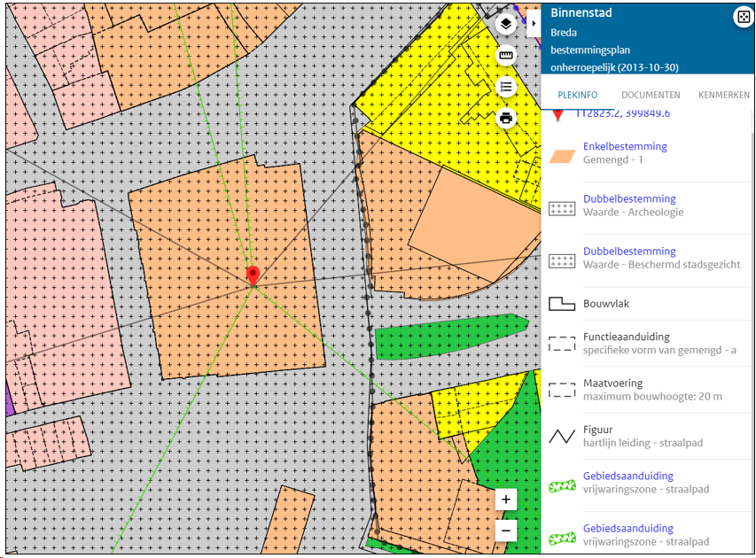This screenshot has width=756, height=558.
Task: Click 'hartlijn leiding - straalpad' text
Action: tap(643, 443)
